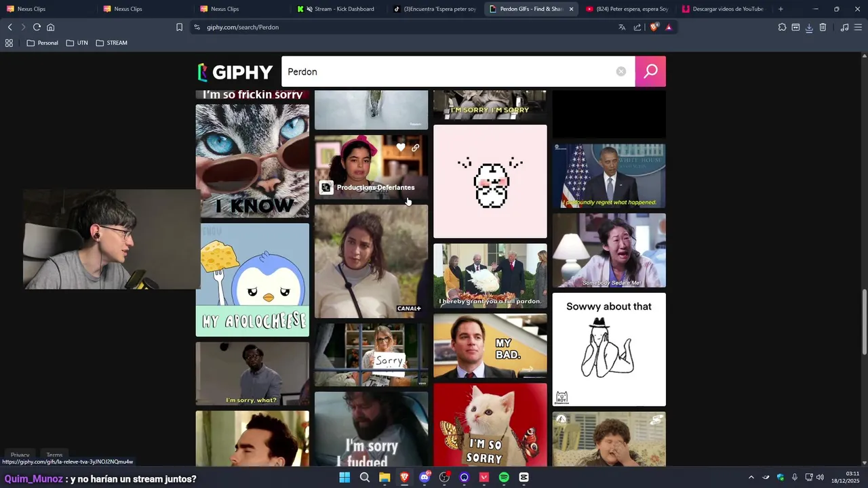Open the browser home page

click(50, 27)
